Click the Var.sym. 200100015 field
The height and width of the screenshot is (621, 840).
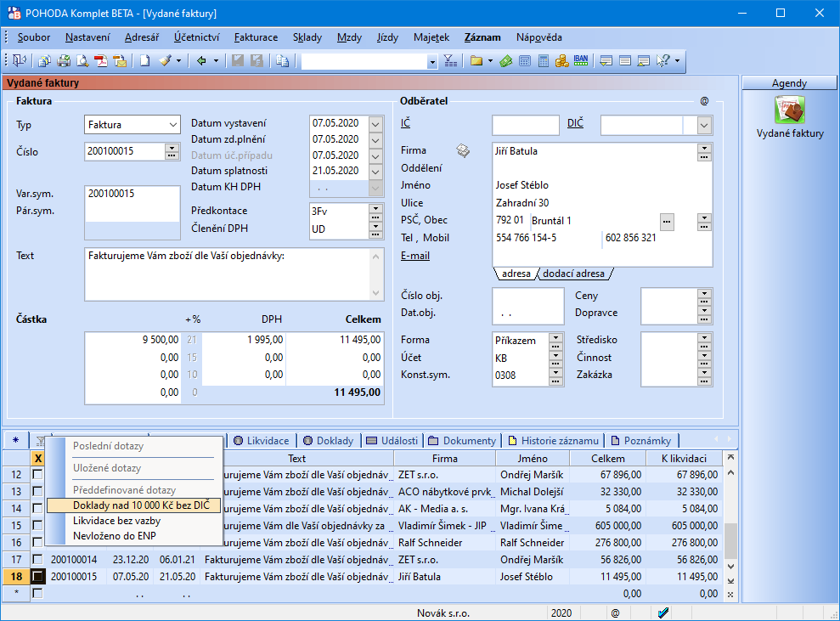coord(132,194)
